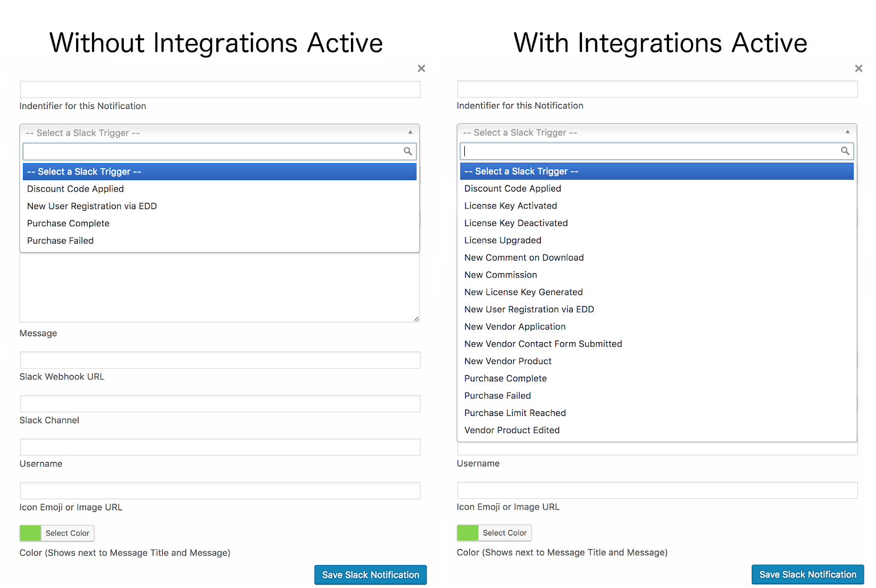Click the right green color swatch
876x588 pixels.
(467, 533)
